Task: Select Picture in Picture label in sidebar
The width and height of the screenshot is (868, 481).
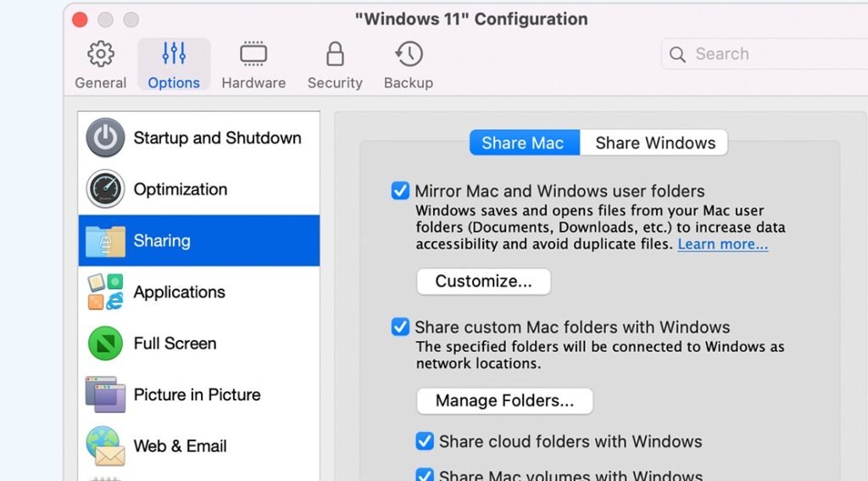Action: pyautogui.click(x=197, y=394)
